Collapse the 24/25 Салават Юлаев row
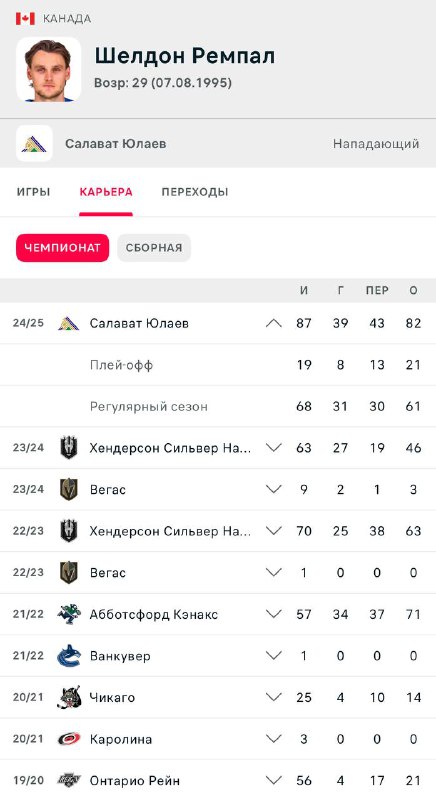The width and height of the screenshot is (436, 800). [x=274, y=323]
